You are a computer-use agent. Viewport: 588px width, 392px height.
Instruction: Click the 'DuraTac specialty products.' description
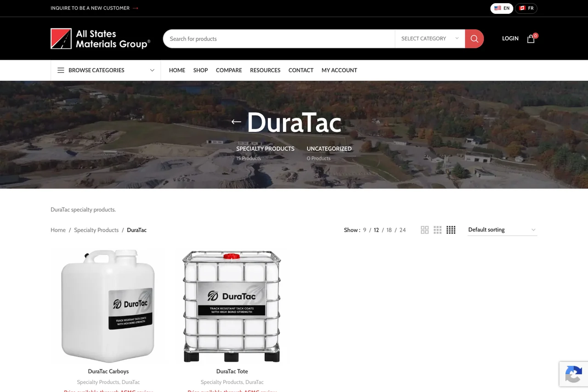[x=83, y=210]
